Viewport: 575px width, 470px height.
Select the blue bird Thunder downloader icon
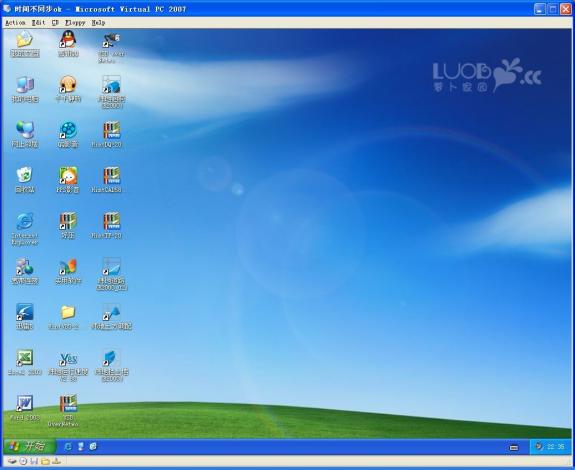(x=25, y=317)
